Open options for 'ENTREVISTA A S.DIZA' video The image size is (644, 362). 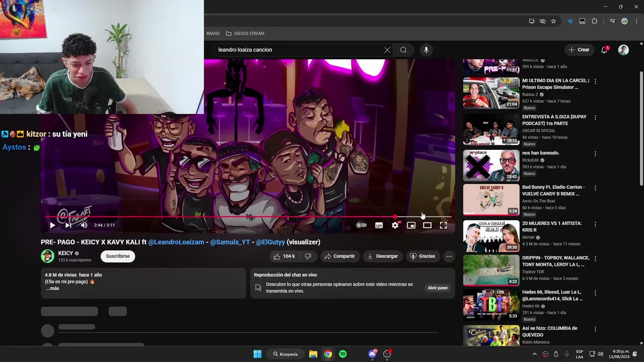pyautogui.click(x=595, y=118)
